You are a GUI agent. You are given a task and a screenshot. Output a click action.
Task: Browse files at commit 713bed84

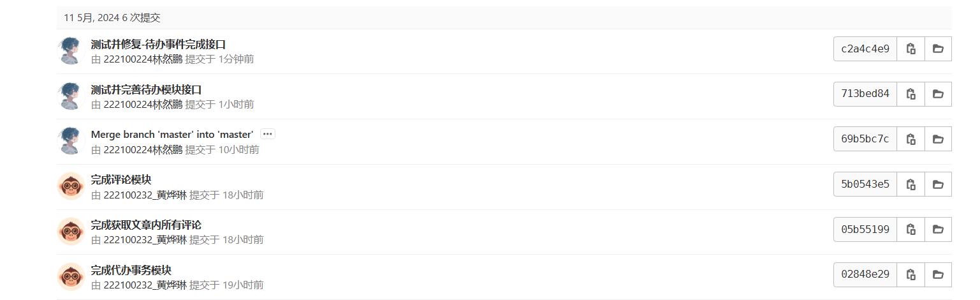point(938,94)
